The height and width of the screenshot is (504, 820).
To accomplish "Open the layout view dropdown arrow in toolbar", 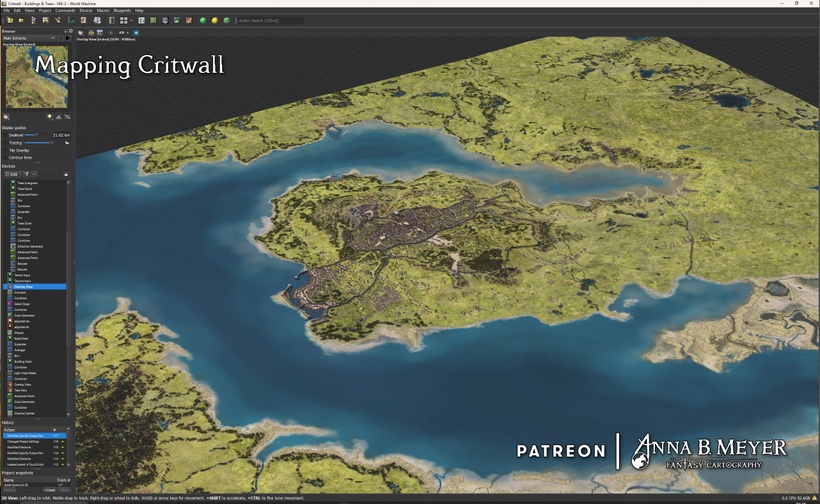I will click(131, 20).
